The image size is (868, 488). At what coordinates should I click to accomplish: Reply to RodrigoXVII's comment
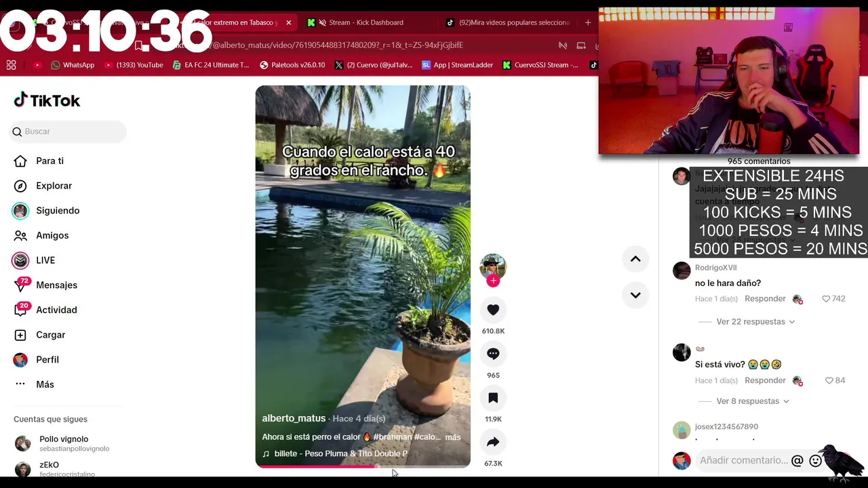tap(765, 299)
